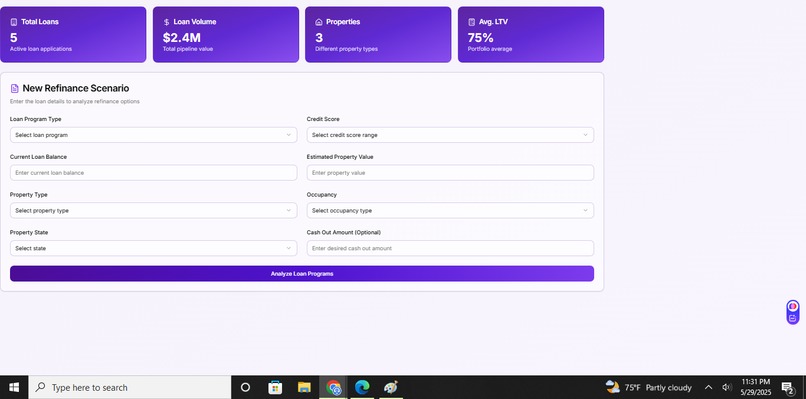Focus the Cash Out Amount field

[450, 248]
